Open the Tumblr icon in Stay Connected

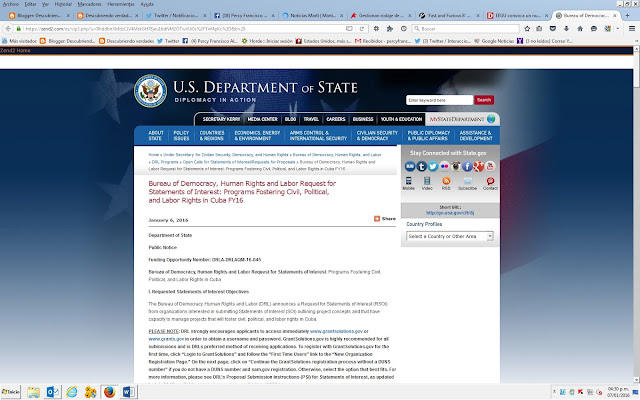pos(422,166)
